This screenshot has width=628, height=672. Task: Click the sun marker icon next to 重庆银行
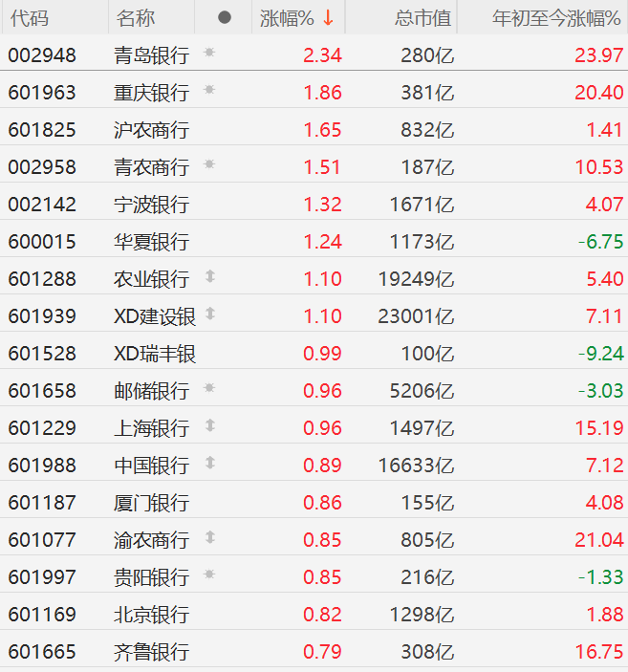pyautogui.click(x=209, y=90)
